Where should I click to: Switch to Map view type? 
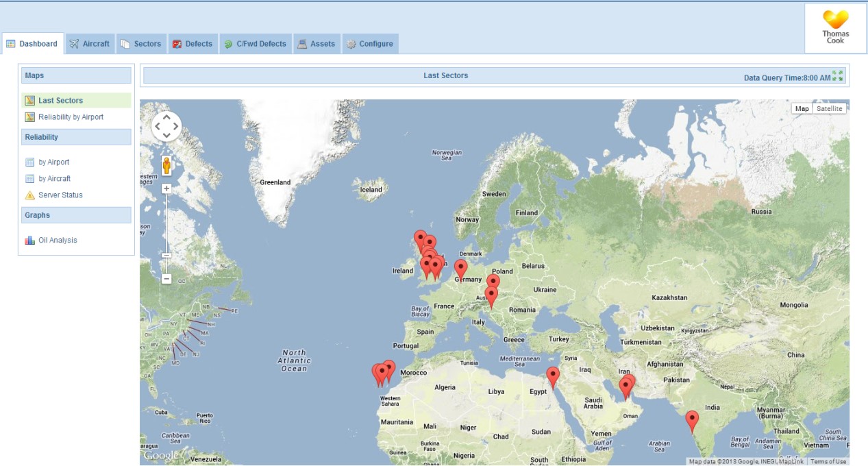coord(802,108)
